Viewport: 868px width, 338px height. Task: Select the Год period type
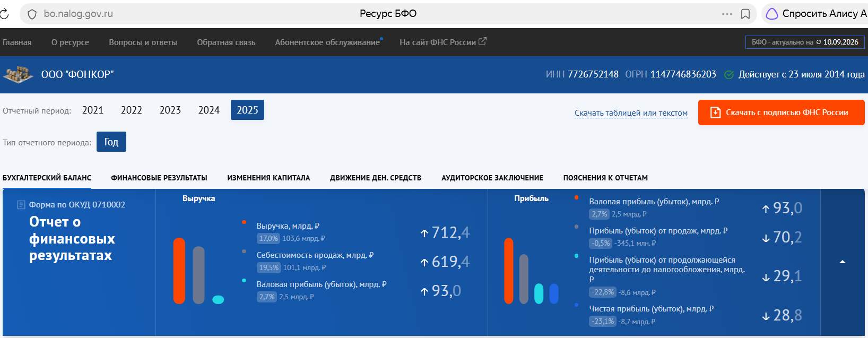111,142
